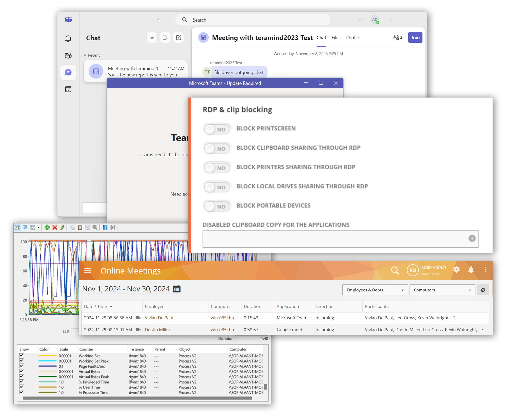Toggle Block Local Drives Sharing Through RDP

click(217, 187)
